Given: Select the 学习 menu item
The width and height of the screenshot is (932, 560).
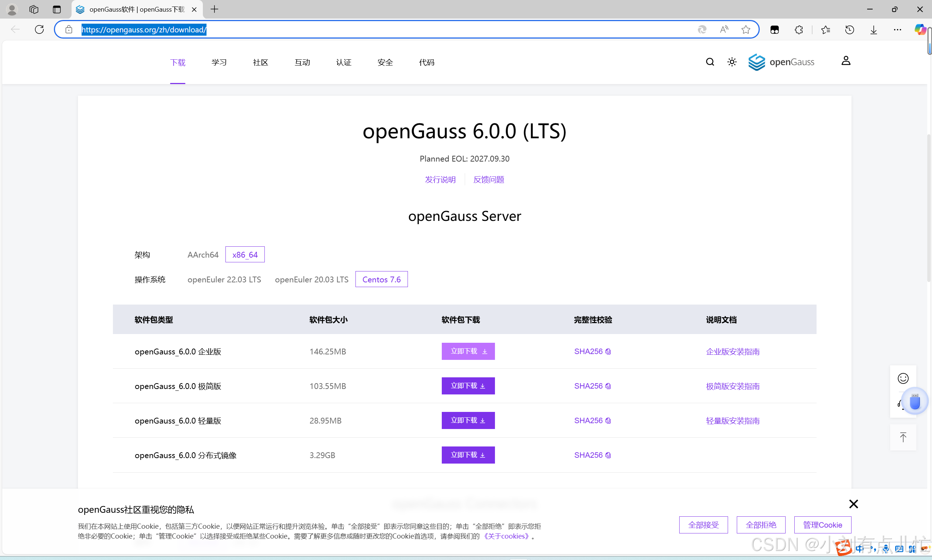Looking at the screenshot, I should click(219, 62).
